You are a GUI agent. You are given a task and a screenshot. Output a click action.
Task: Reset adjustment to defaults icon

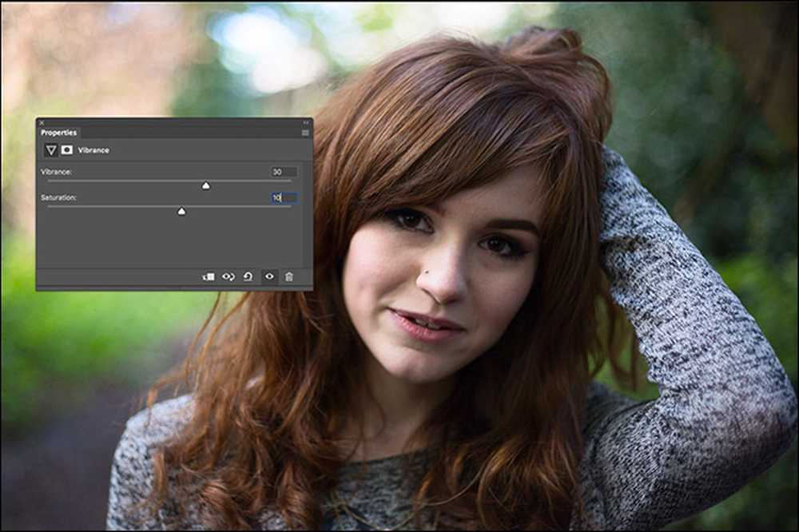point(248,276)
